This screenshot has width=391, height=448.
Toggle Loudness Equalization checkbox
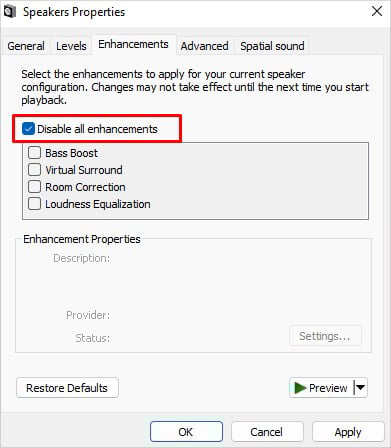pos(34,204)
